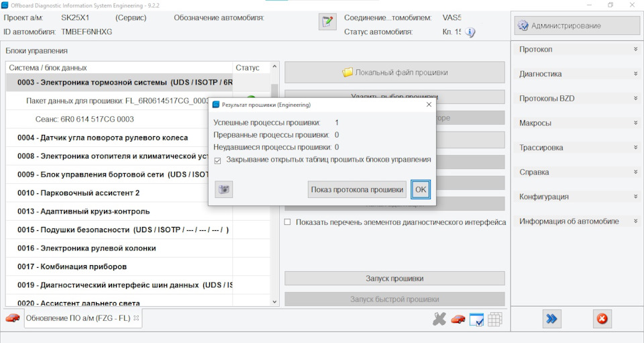Select 0008 Электроника отопителя row
Image resolution: width=644 pixels, height=343 pixels.
tap(107, 156)
